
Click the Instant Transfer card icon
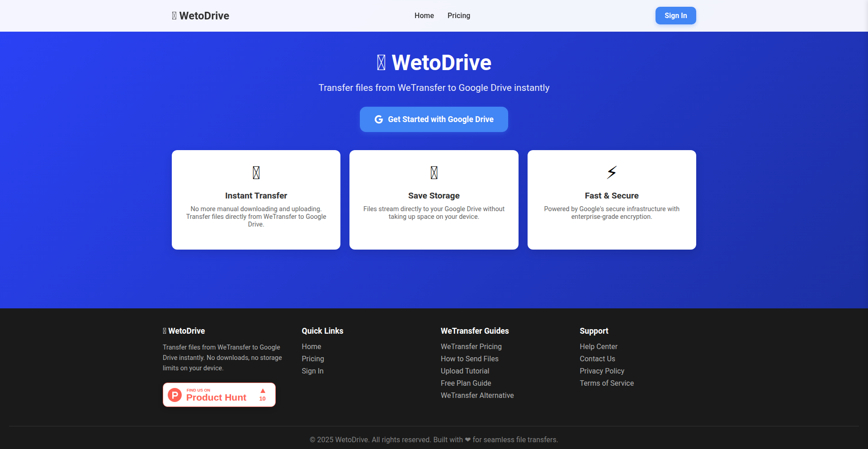pos(256,172)
